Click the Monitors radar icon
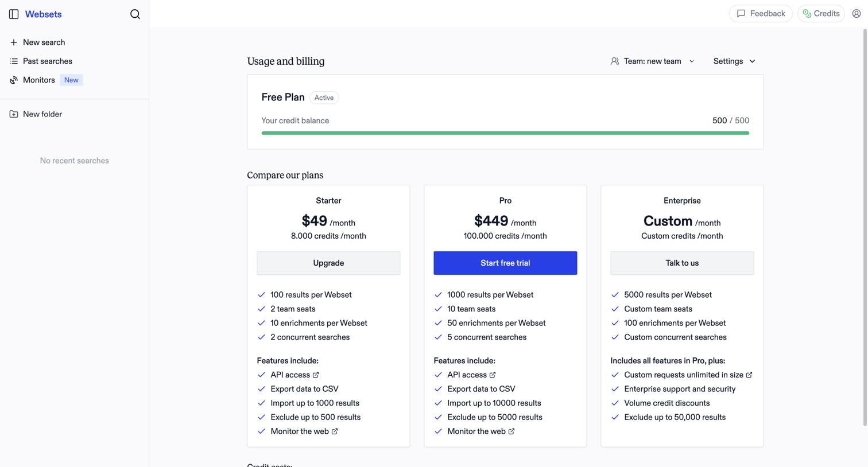 pyautogui.click(x=14, y=80)
